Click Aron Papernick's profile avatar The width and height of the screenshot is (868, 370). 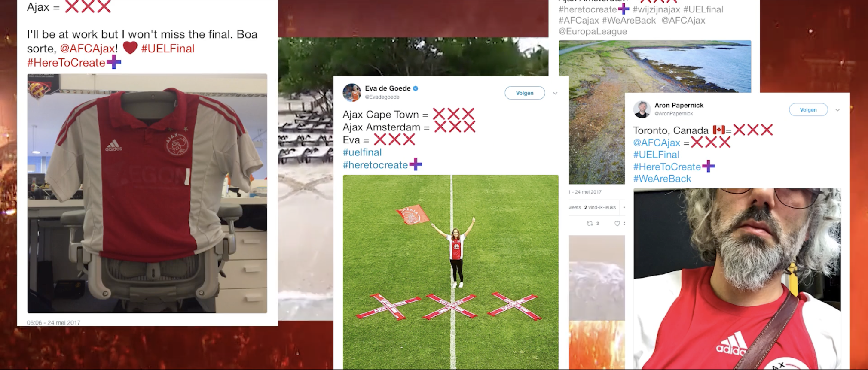point(642,109)
